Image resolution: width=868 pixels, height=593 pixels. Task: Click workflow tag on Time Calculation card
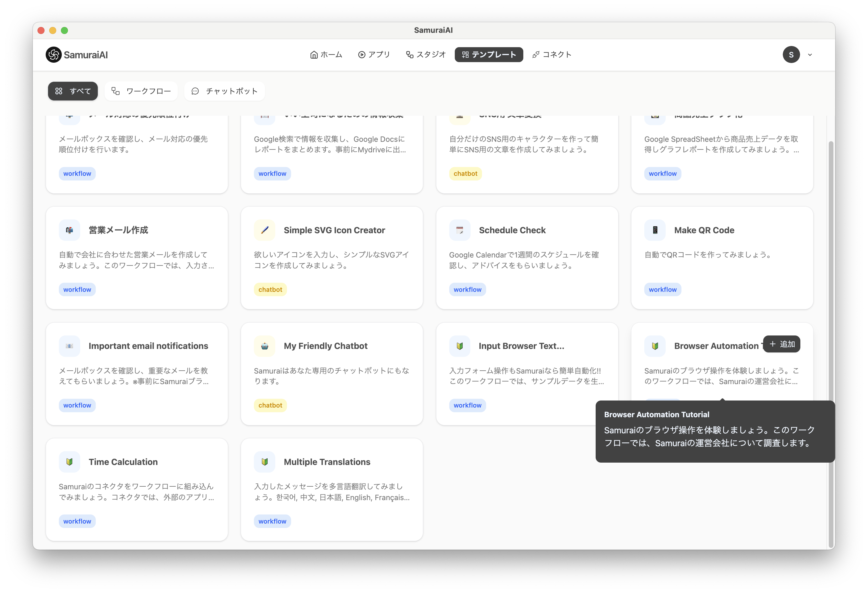point(77,521)
